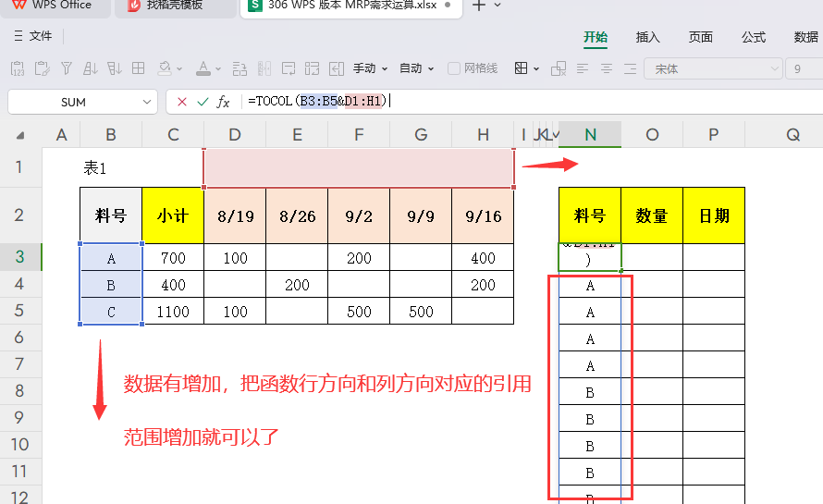Open the 手动 calculation dropdown
The width and height of the screenshot is (823, 504).
click(370, 68)
